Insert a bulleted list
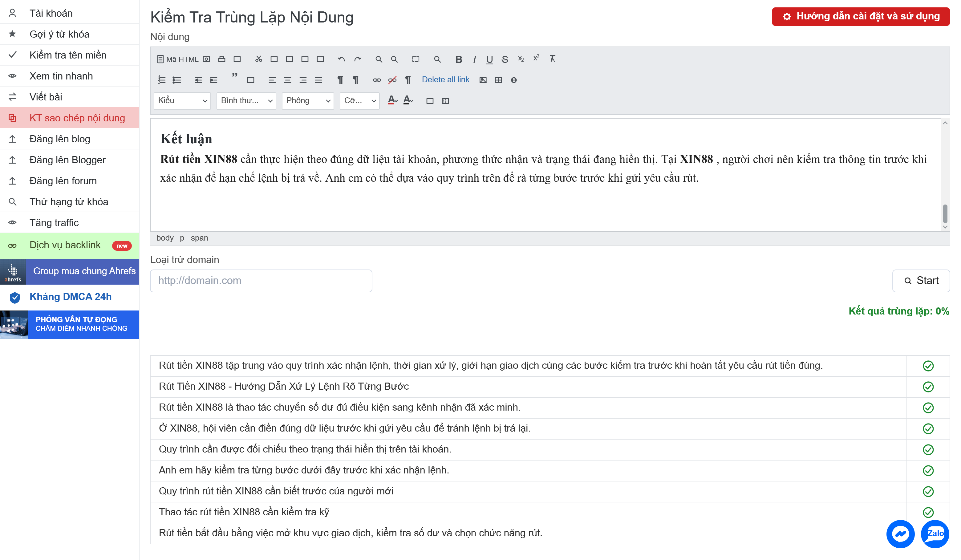 click(x=176, y=80)
